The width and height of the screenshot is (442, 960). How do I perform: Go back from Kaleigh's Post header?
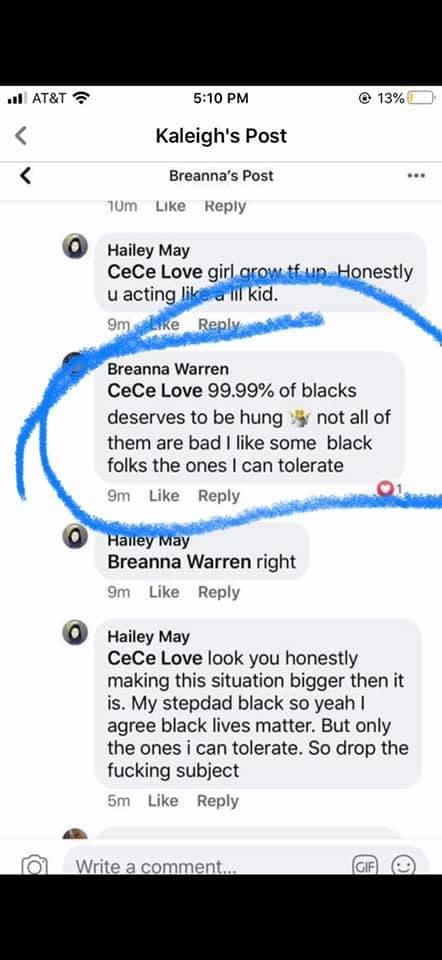pos(21,136)
